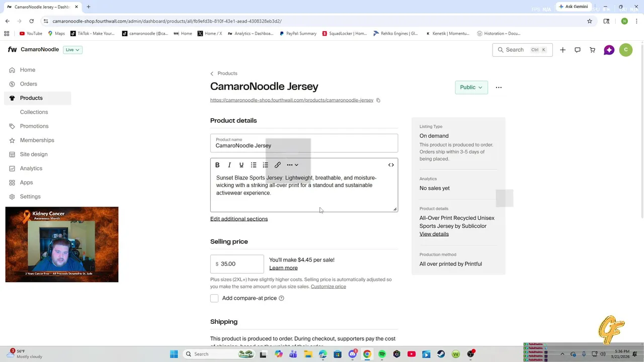Show the compare-at price help tooltip

pyautogui.click(x=281, y=298)
